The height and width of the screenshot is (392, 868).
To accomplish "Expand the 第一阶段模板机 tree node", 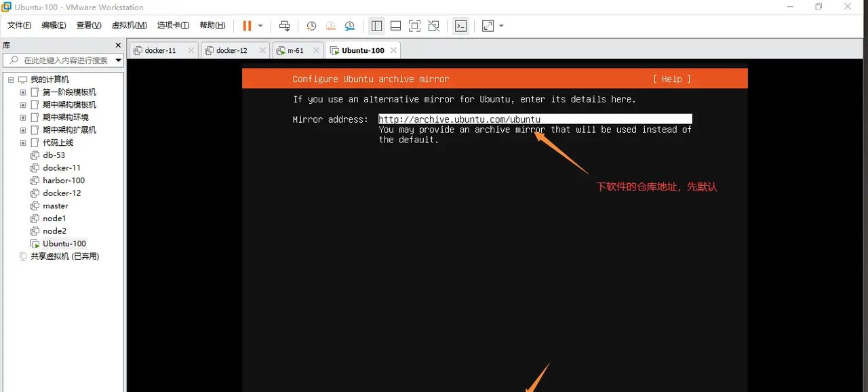I will pyautogui.click(x=22, y=92).
